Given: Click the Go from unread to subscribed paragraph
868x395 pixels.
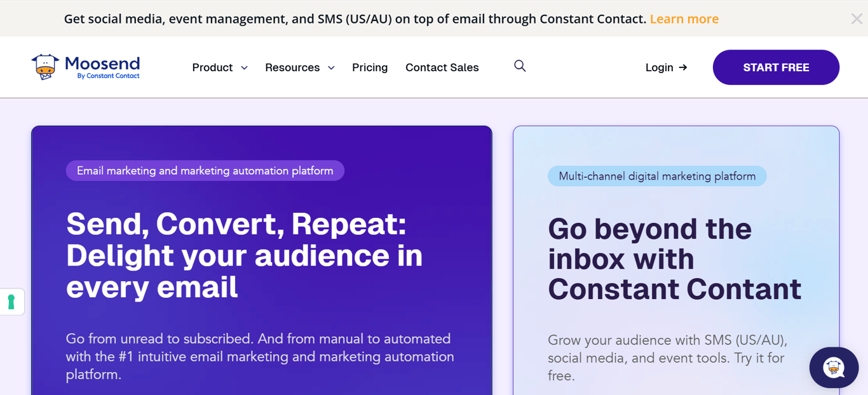Looking at the screenshot, I should 260,356.
